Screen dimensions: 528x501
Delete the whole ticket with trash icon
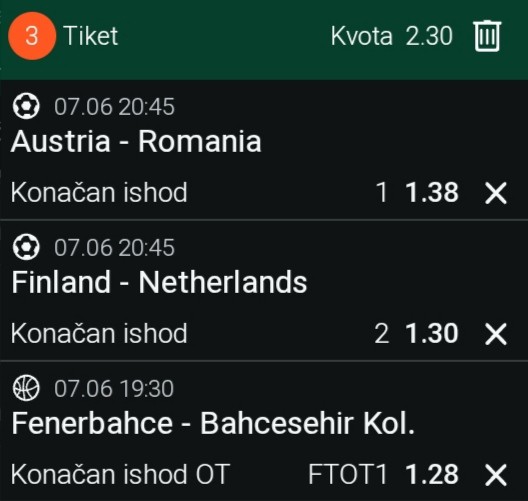(x=487, y=36)
